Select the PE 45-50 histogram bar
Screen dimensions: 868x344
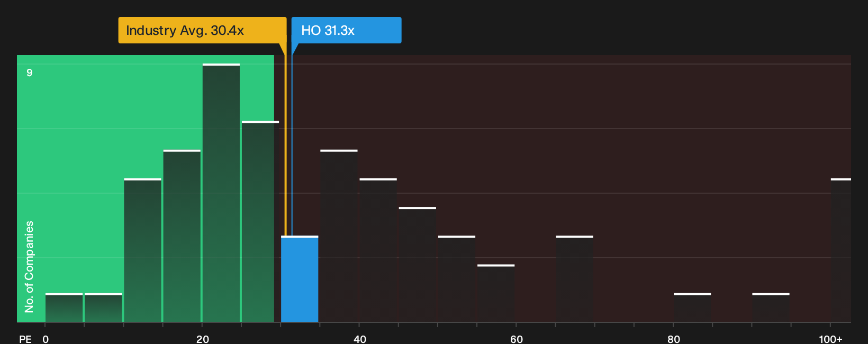(x=418, y=265)
